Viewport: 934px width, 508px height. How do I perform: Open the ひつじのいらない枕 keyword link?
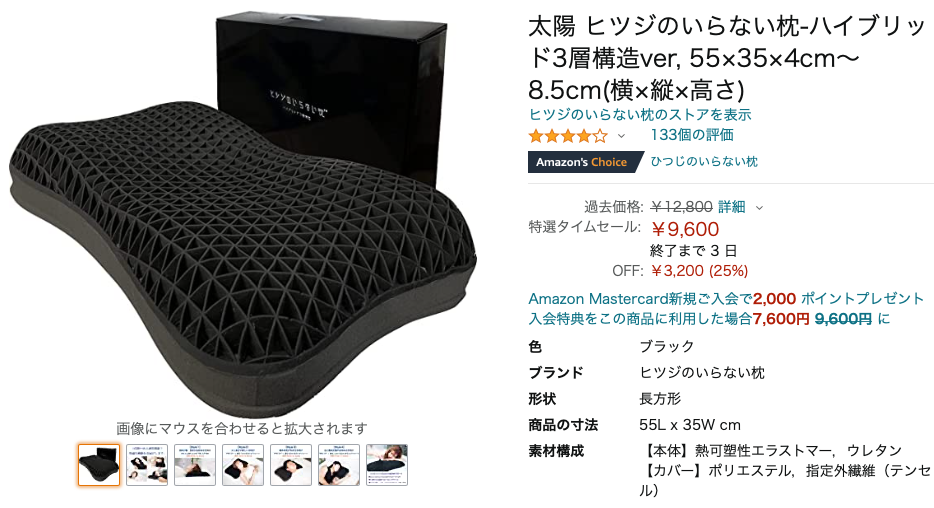click(703, 161)
